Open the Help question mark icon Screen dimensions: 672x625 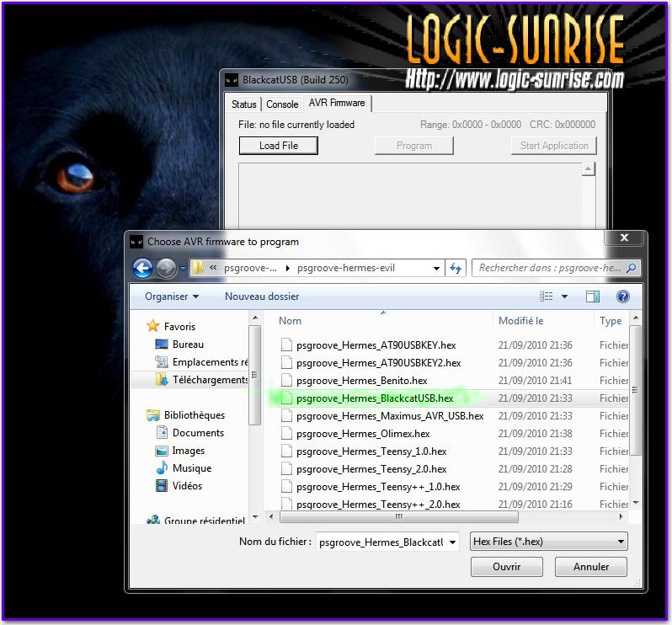tap(622, 296)
